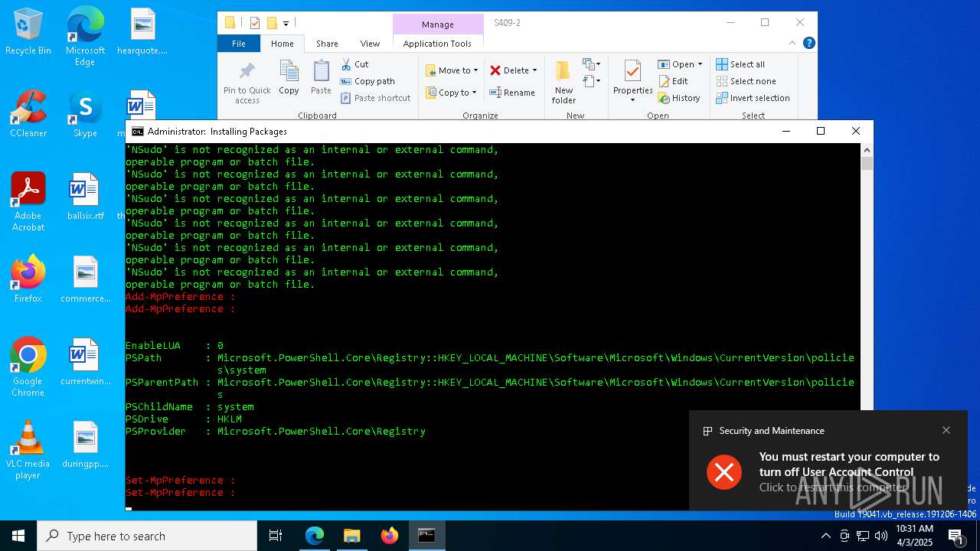Image resolution: width=980 pixels, height=551 pixels.
Task: Click History in the Open group
Action: 679,98
